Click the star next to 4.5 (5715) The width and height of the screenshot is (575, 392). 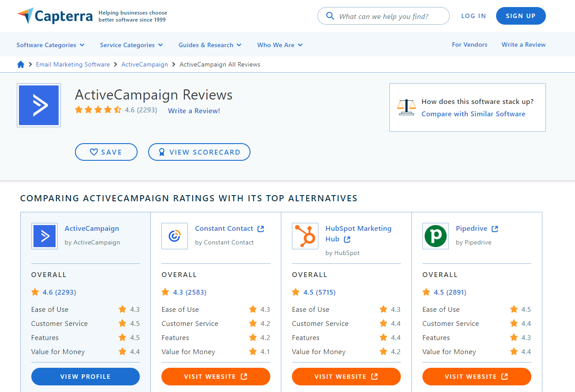(x=296, y=292)
